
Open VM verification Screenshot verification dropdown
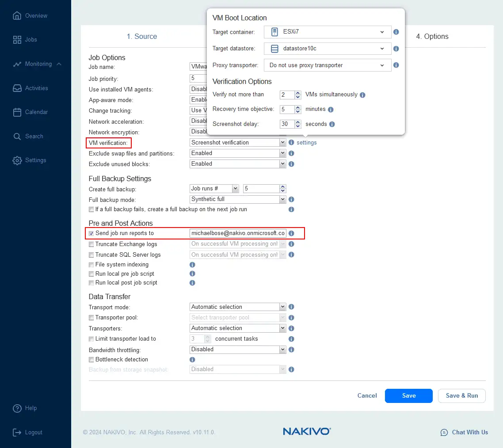coord(238,142)
